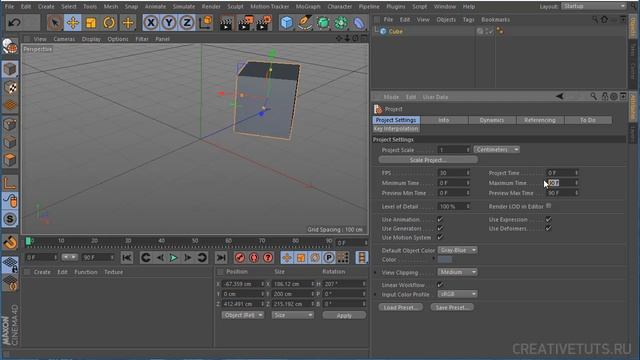
Task: Open Edit Render Settings icon
Action: tap(263, 24)
